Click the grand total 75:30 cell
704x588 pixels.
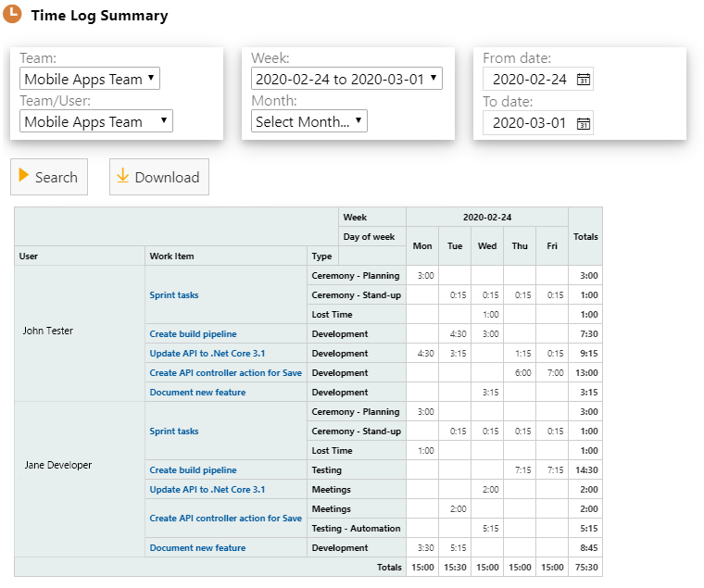(585, 568)
